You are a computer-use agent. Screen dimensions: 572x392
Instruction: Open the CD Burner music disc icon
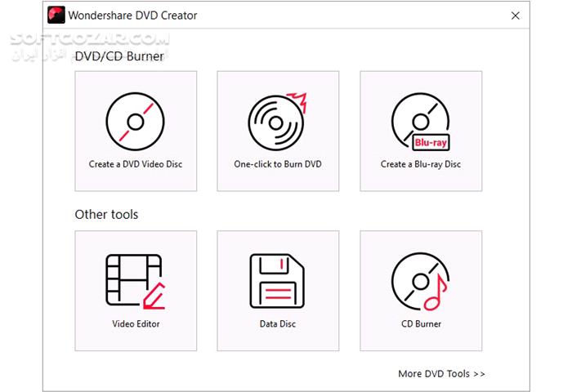point(420,282)
